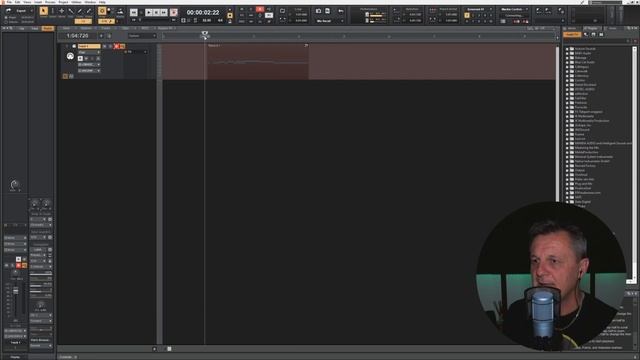Select the Plug and Mix folder

(x=583, y=184)
